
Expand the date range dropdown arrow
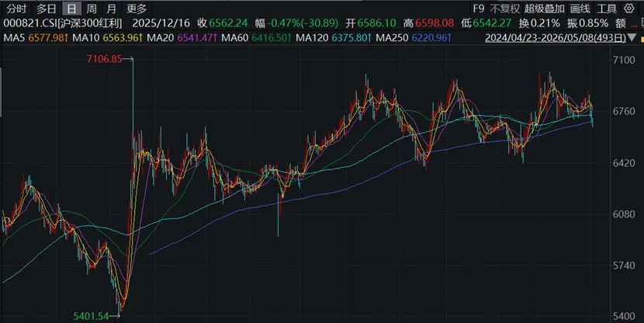click(x=632, y=38)
